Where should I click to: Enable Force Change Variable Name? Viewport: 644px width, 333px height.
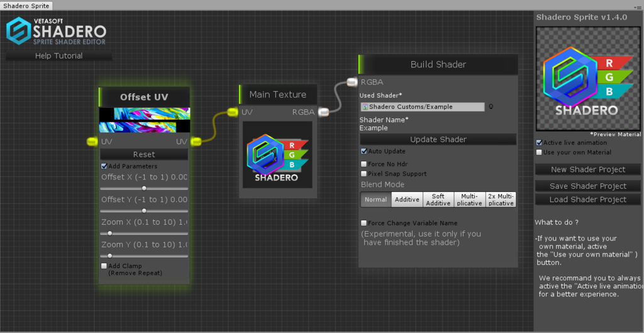click(364, 223)
